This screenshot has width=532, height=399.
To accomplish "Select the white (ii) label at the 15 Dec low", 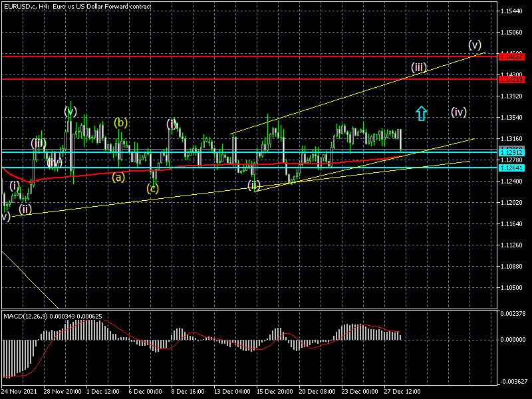I will 254,186.
